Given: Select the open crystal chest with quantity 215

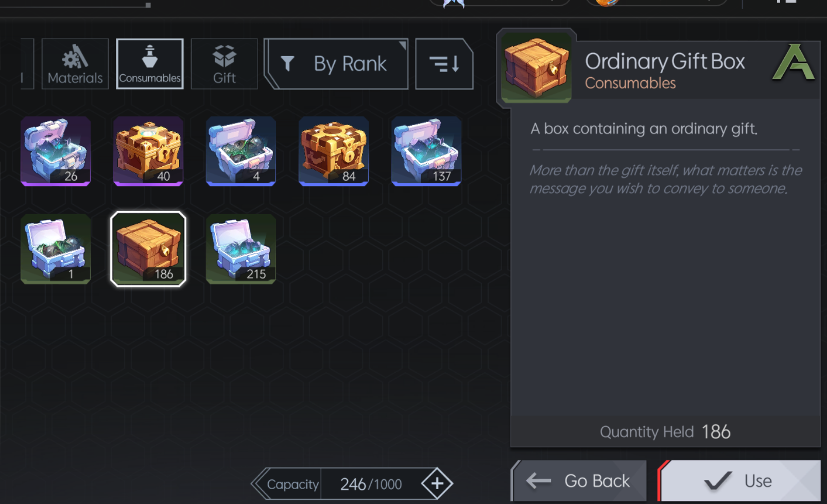Looking at the screenshot, I should point(241,249).
